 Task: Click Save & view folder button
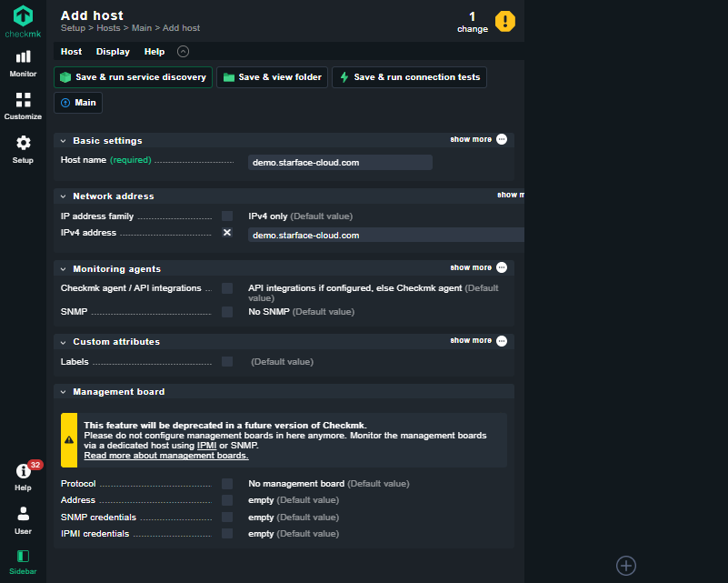pyautogui.click(x=272, y=77)
